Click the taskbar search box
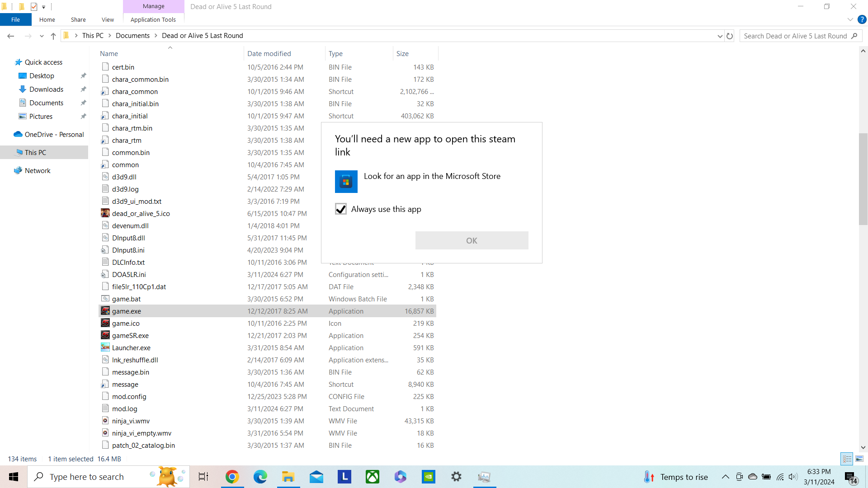 coord(108,477)
